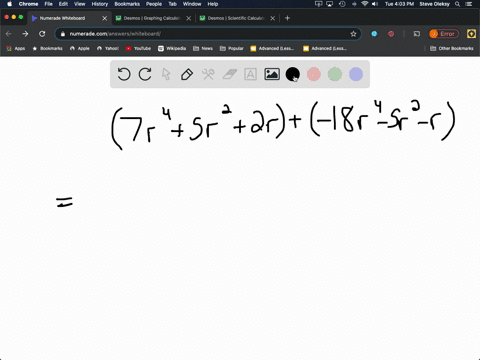The image size is (480, 360).
Task: Open Spotlight search in menu bar
Action: [x=457, y=4]
